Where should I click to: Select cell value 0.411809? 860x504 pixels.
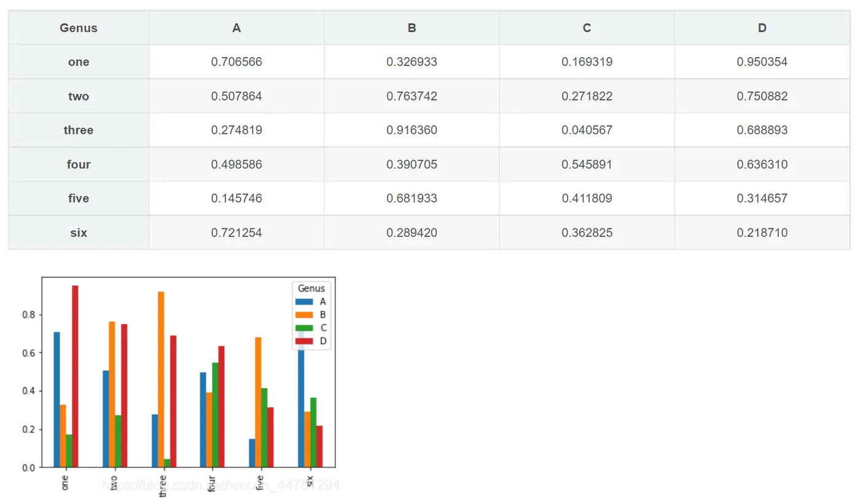click(587, 198)
